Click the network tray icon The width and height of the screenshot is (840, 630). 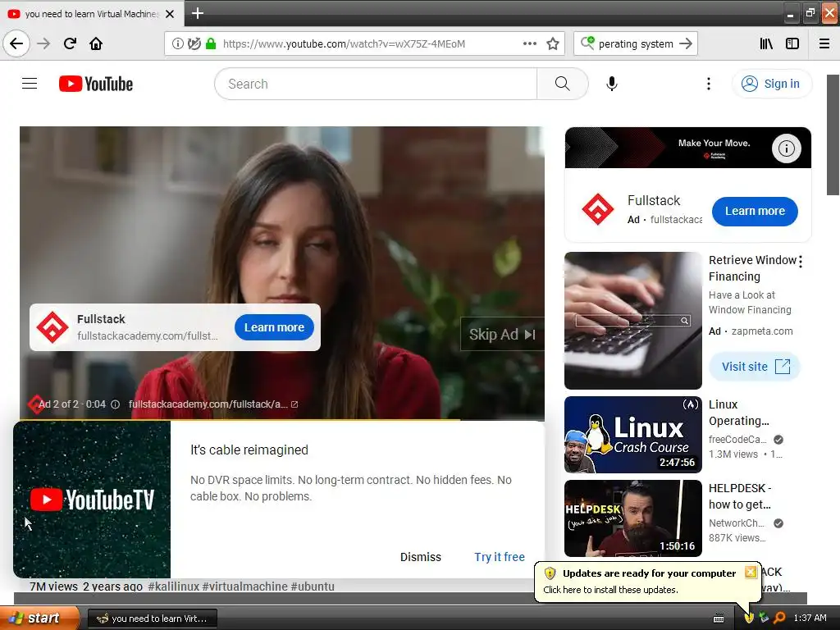764,619
